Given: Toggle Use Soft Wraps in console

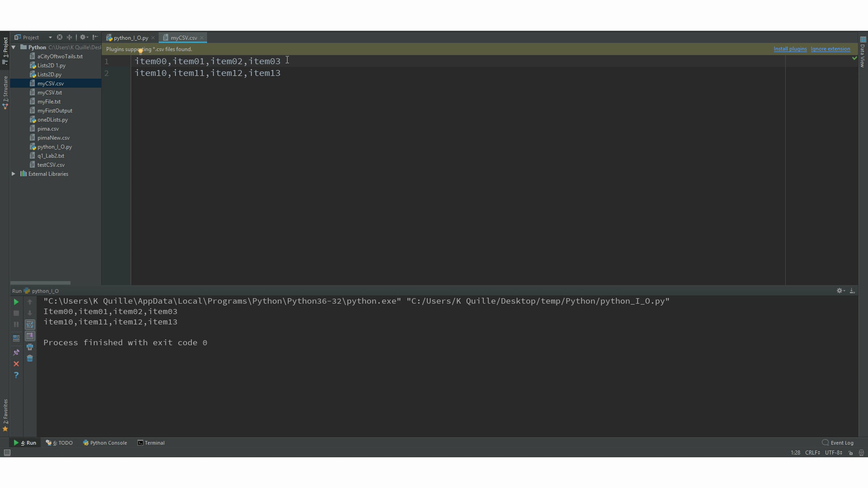Looking at the screenshot, I should click(30, 325).
